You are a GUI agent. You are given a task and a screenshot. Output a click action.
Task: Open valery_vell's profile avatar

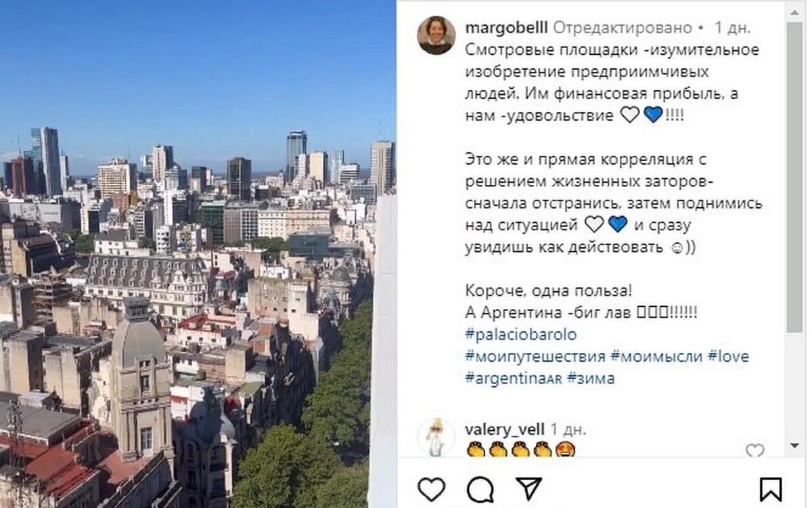click(x=436, y=437)
